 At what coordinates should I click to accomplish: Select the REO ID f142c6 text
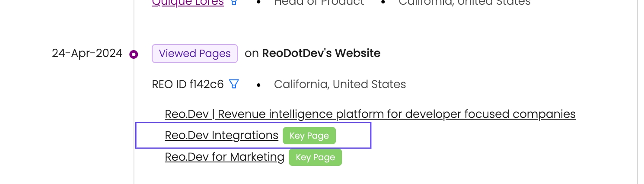188,84
